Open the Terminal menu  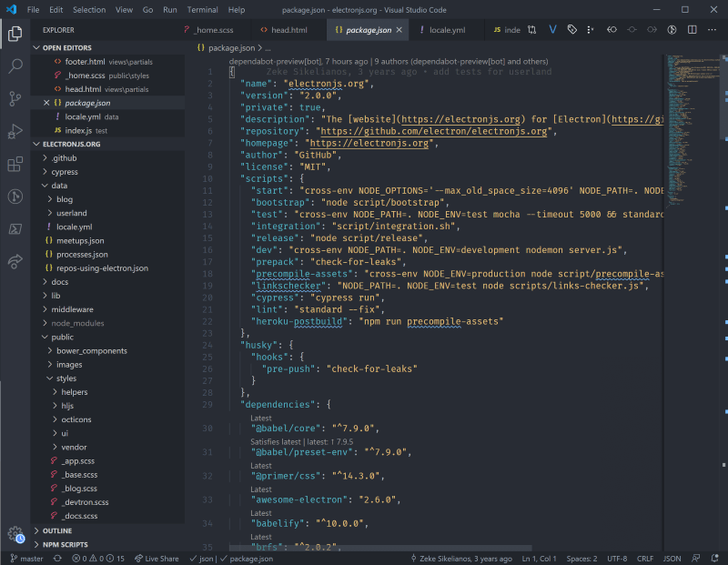pyautogui.click(x=202, y=10)
